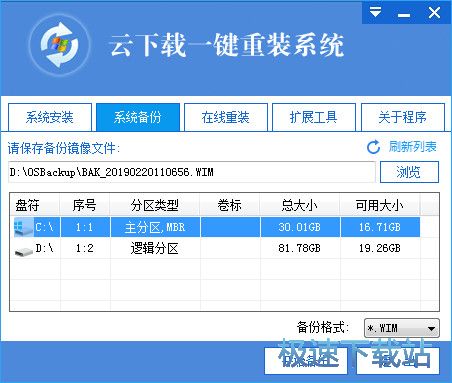The image size is (452, 383).
Task: Open the 扩展工具 tab
Action: click(314, 117)
